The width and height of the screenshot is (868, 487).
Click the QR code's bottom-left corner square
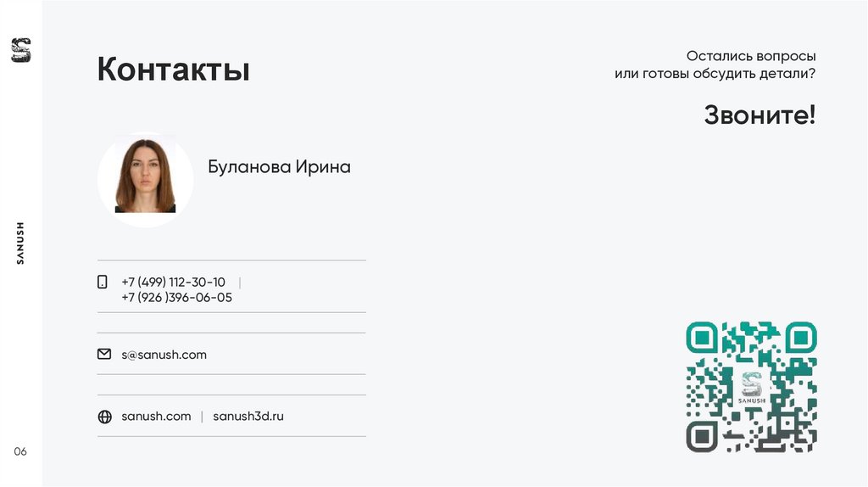(702, 436)
